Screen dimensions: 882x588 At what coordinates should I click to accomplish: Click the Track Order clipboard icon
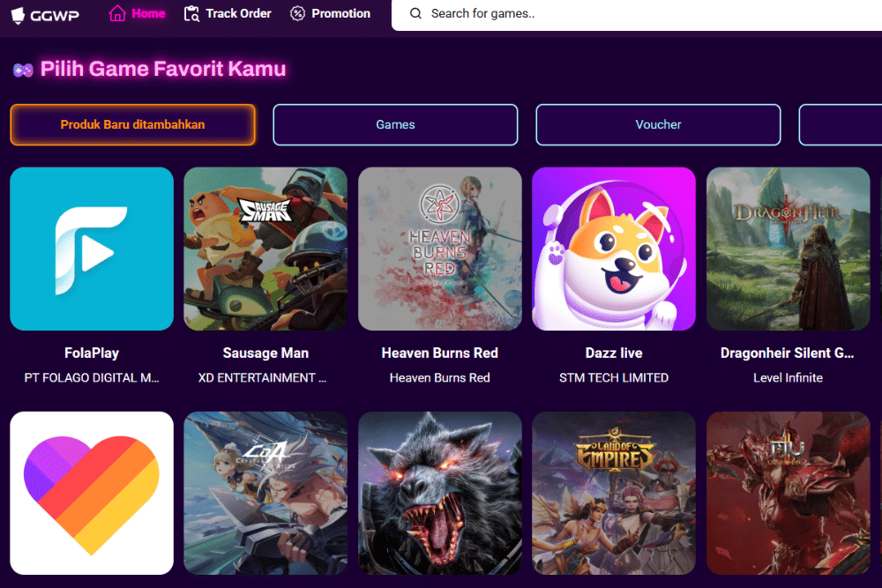(x=191, y=13)
